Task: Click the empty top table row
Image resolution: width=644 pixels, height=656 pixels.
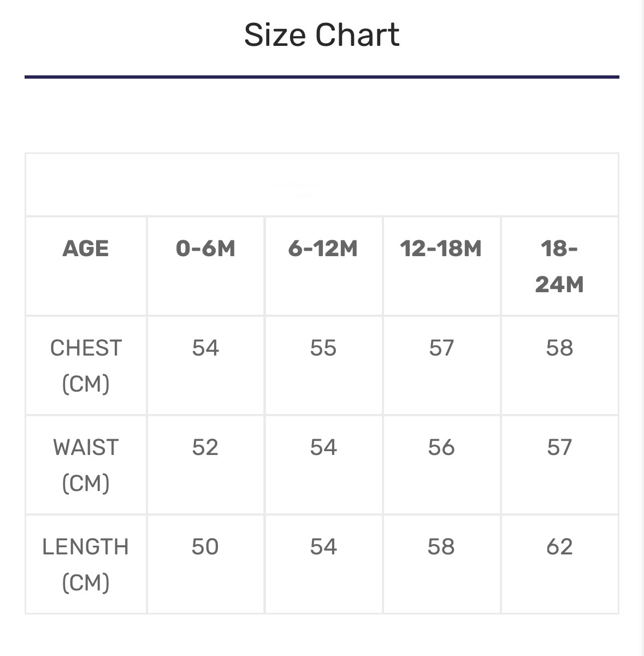Action: pyautogui.click(x=322, y=185)
